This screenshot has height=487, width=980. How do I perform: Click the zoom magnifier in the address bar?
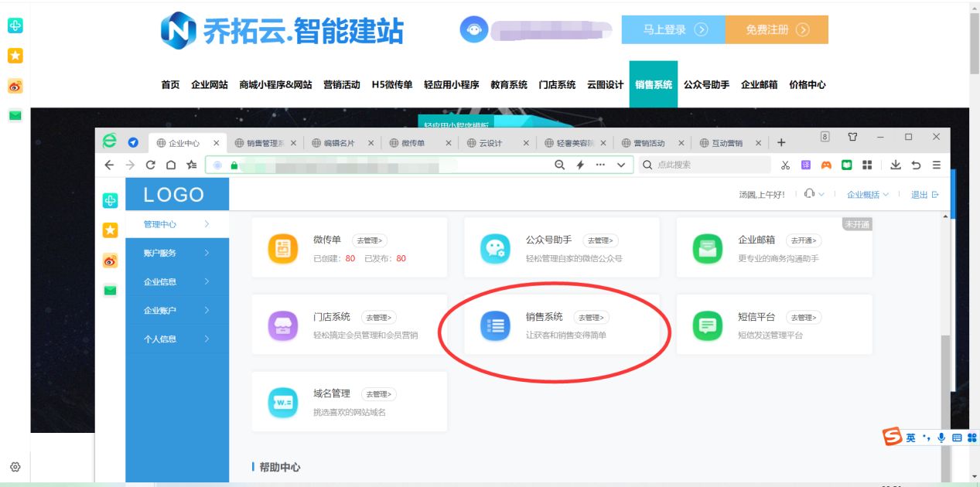tap(560, 165)
